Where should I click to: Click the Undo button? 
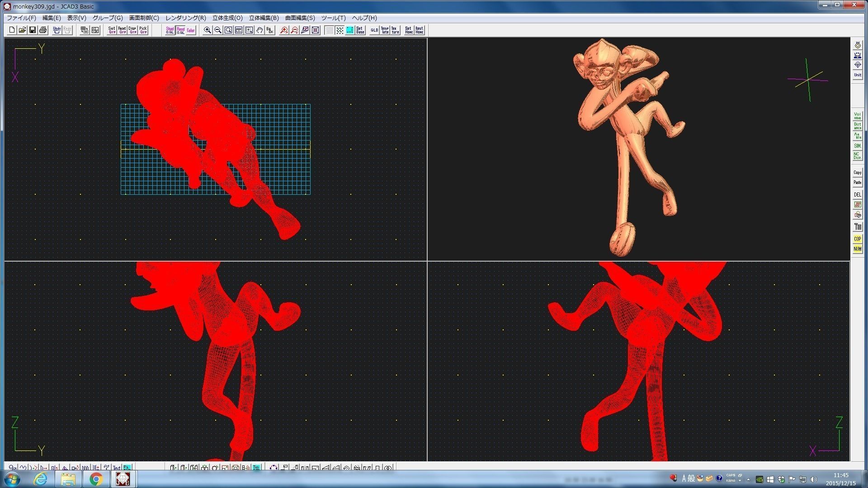coord(57,30)
